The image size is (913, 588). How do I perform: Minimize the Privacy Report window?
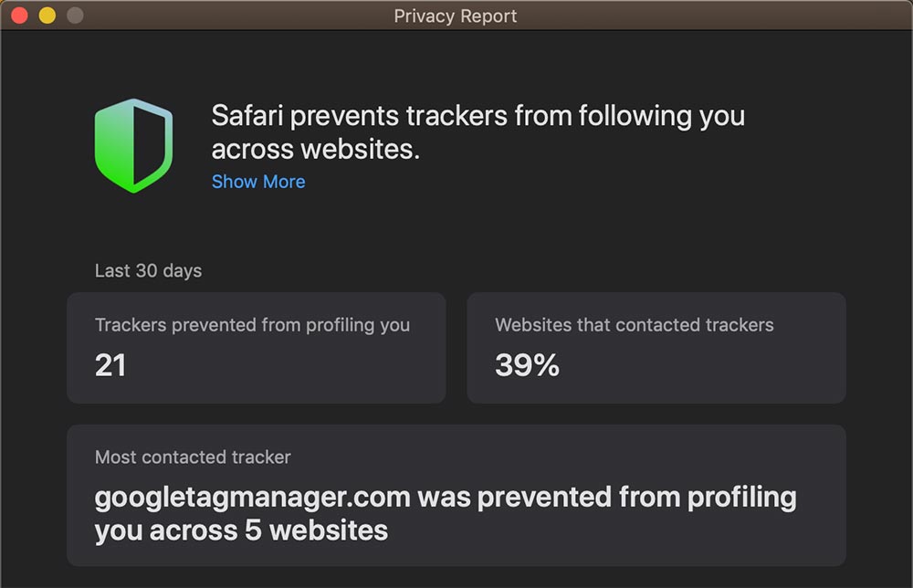click(x=47, y=16)
